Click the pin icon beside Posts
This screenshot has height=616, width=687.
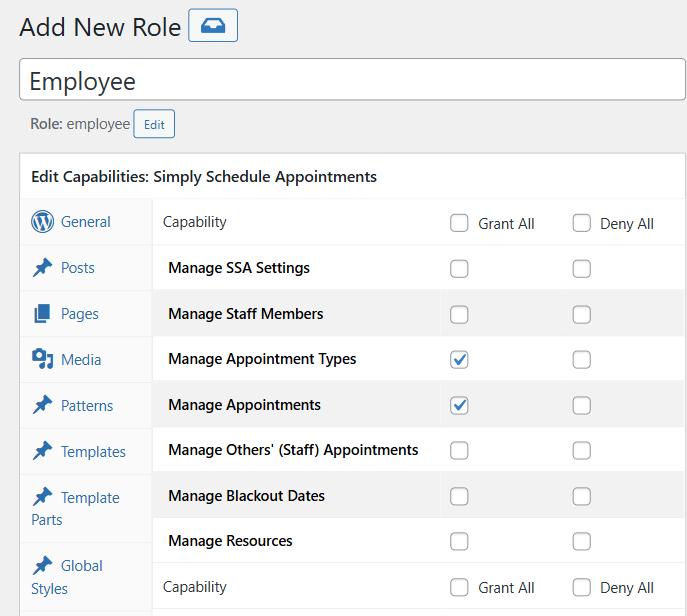click(x=42, y=268)
